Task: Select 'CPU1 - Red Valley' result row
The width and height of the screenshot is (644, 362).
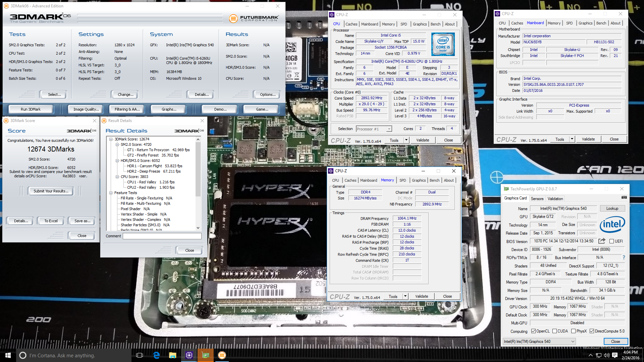Action: tap(151, 182)
